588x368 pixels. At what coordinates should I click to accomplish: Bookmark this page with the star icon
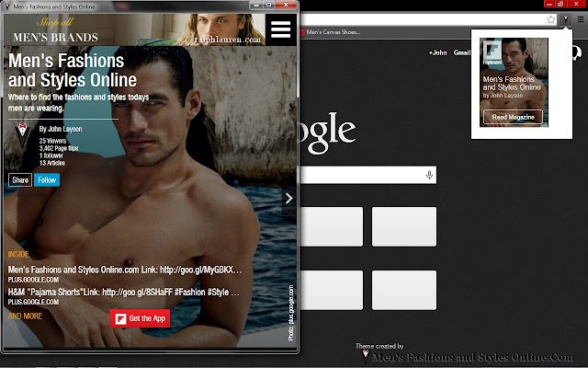[550, 19]
